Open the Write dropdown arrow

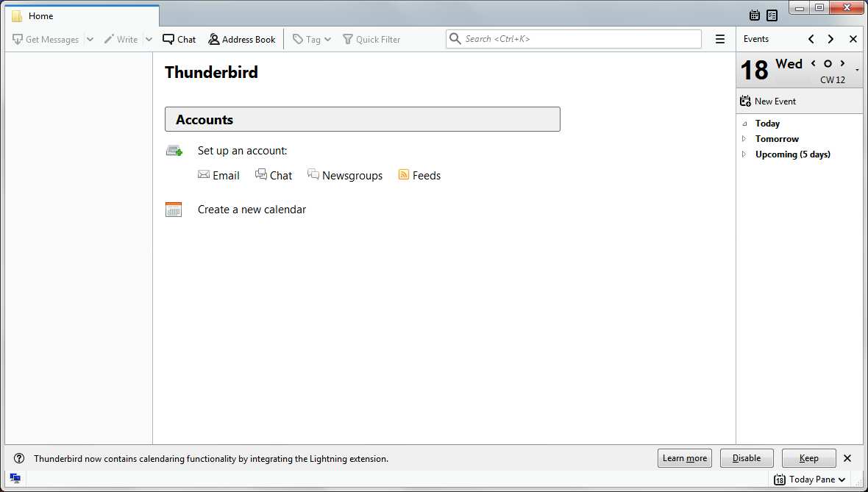pos(149,39)
